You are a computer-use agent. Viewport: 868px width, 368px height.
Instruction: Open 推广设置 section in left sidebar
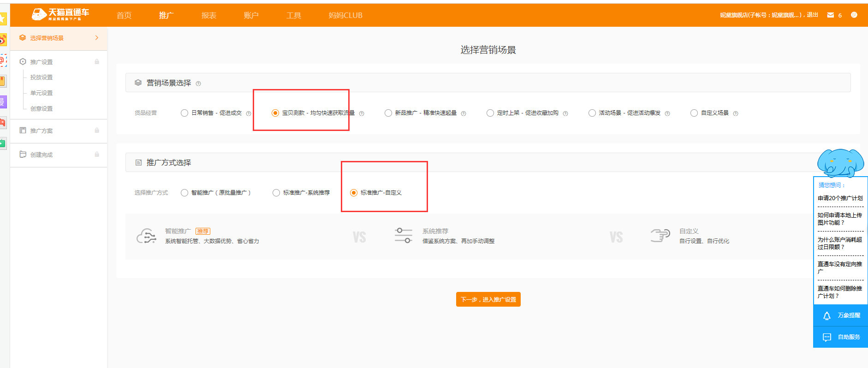[42, 62]
